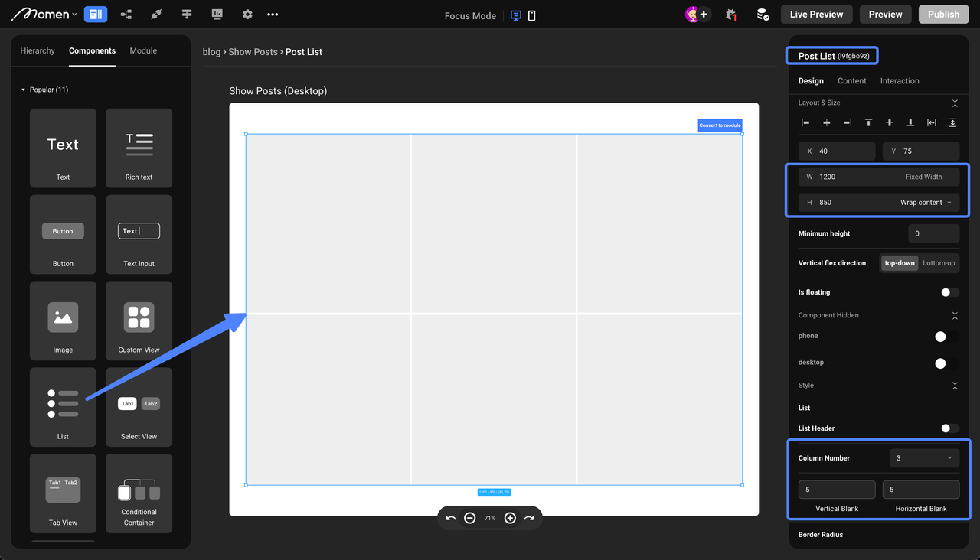
Task: Click the X position field
Action: (x=837, y=151)
